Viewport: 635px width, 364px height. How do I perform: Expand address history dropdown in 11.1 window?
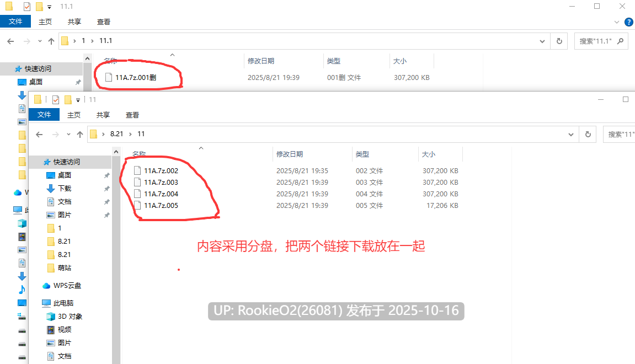(x=542, y=41)
